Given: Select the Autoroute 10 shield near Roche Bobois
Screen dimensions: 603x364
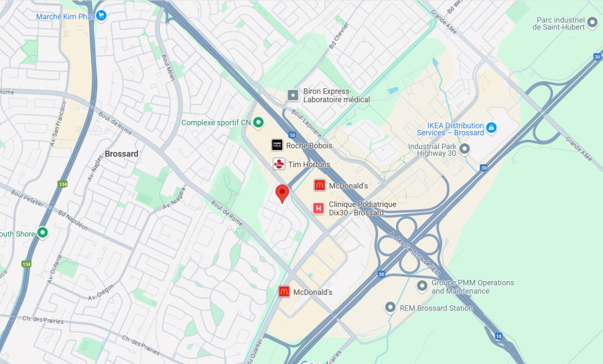Looking at the screenshot, I should pos(292,135).
